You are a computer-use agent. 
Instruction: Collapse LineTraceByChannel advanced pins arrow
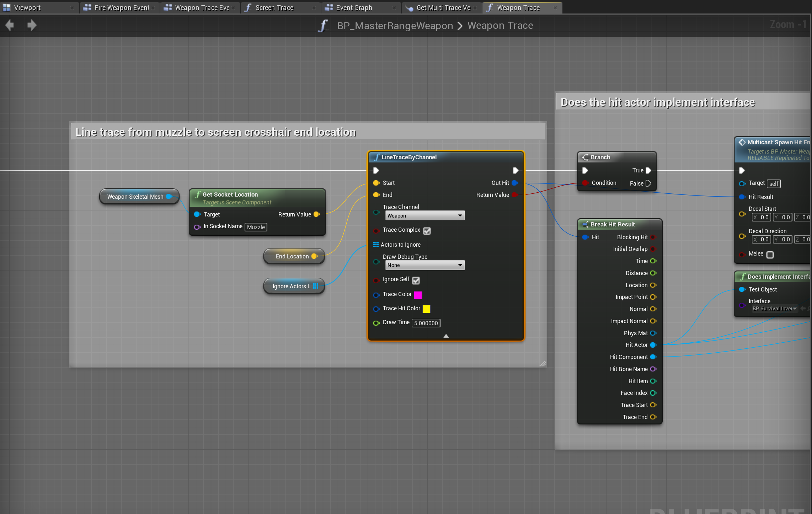coord(446,336)
